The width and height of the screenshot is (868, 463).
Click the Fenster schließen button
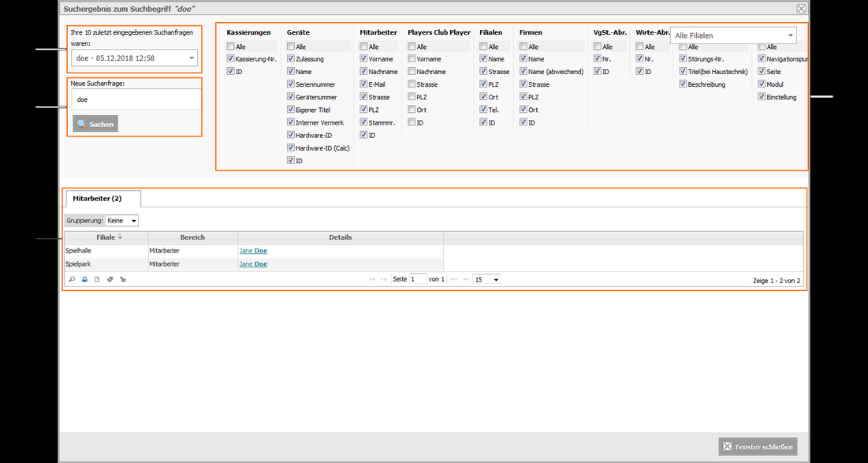point(758,446)
